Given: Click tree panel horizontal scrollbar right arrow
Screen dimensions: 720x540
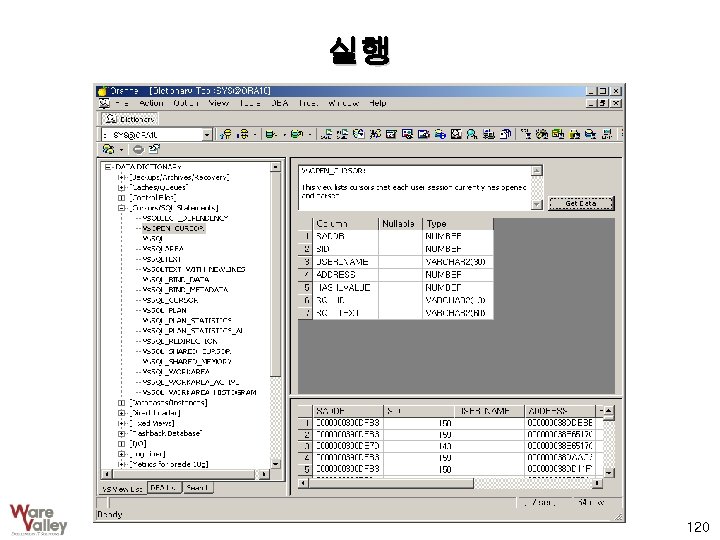Looking at the screenshot, I should tap(264, 474).
